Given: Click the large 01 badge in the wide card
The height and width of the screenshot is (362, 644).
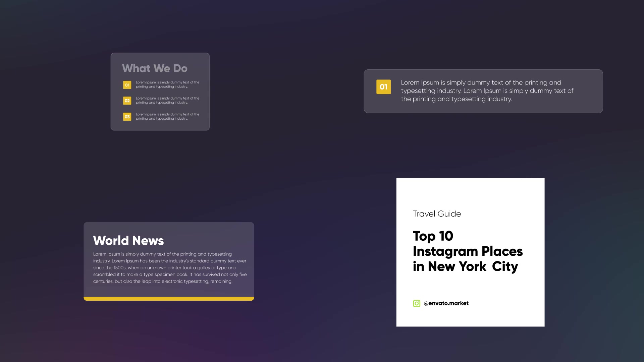Looking at the screenshot, I should coord(384,87).
